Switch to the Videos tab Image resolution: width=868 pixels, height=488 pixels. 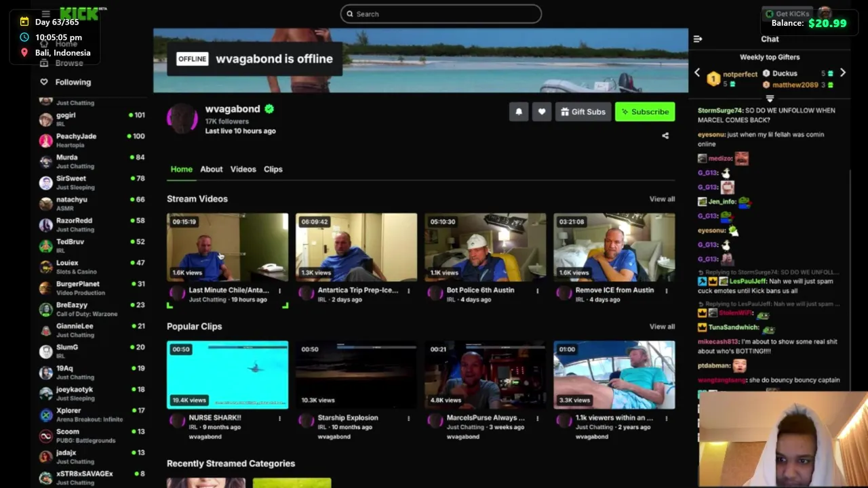[x=243, y=169]
